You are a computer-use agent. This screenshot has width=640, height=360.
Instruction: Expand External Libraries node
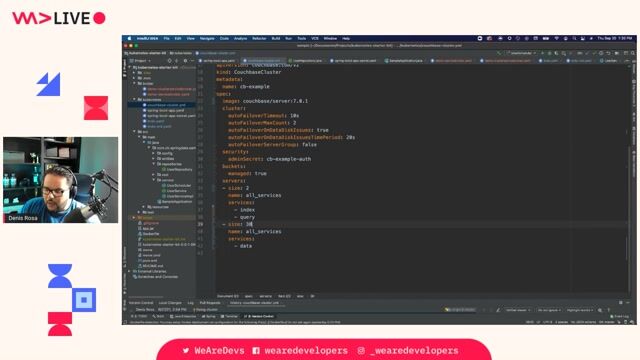click(130, 271)
